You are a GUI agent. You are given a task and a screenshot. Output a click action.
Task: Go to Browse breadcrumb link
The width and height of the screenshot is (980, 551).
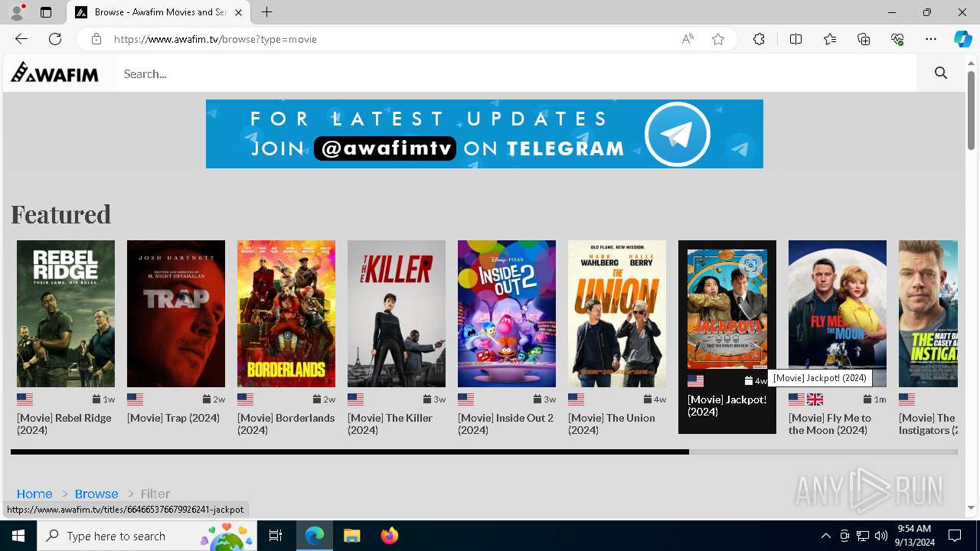point(96,494)
